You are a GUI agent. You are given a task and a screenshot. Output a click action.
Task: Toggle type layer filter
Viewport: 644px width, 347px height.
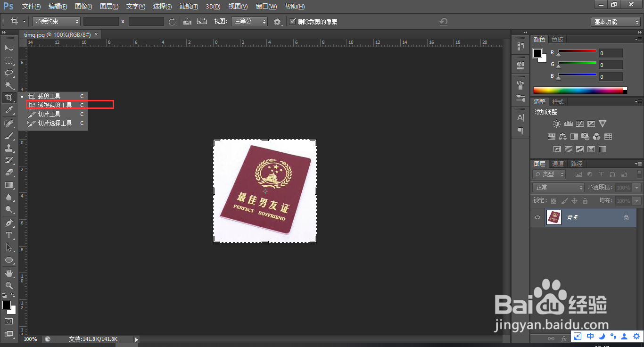tap(601, 174)
